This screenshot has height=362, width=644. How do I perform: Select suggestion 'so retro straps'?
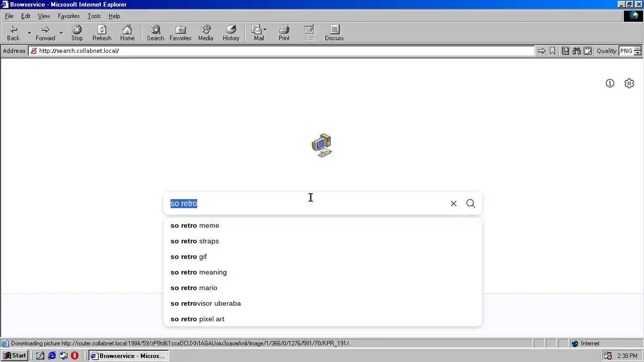pos(323,241)
